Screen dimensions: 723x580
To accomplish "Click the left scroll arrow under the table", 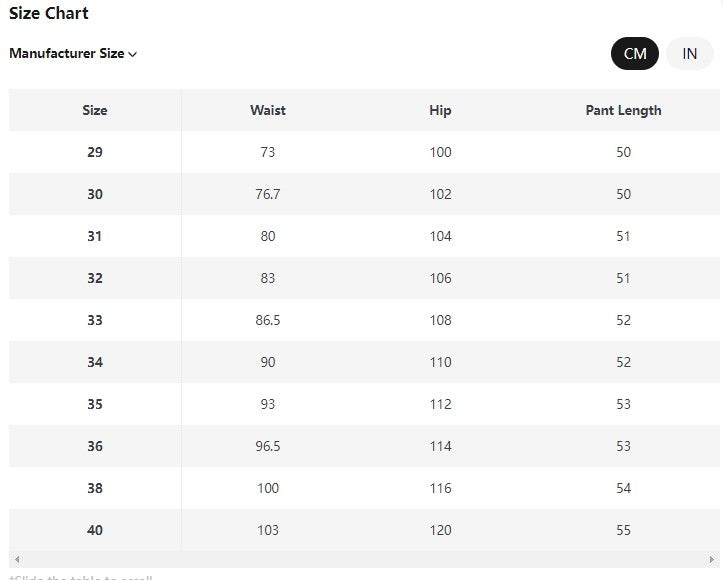I will [16, 560].
